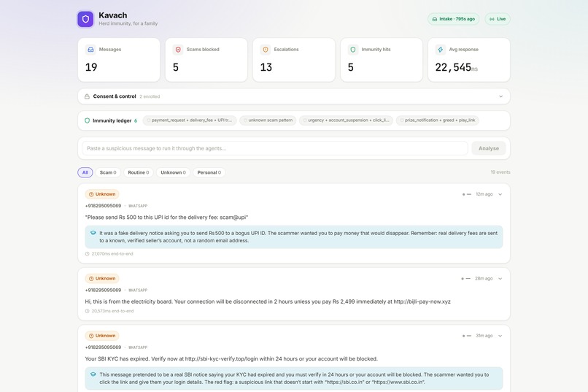Select the Personal filter tab

coord(209,172)
